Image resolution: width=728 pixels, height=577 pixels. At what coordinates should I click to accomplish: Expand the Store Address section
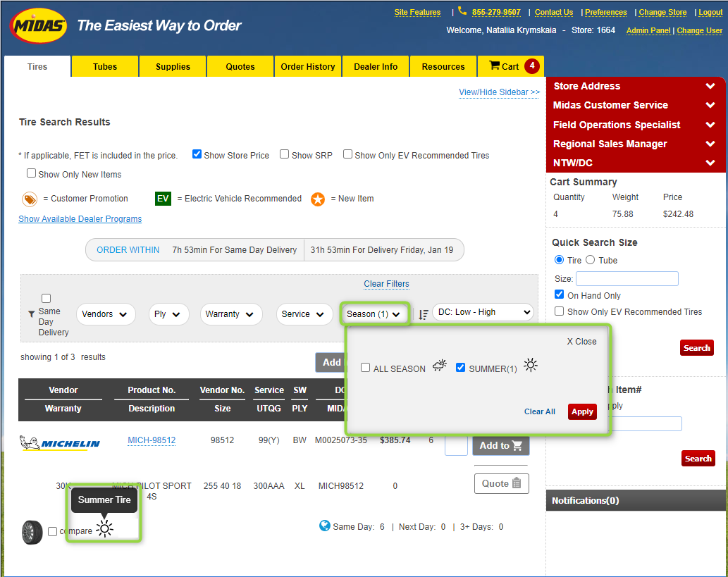(635, 87)
